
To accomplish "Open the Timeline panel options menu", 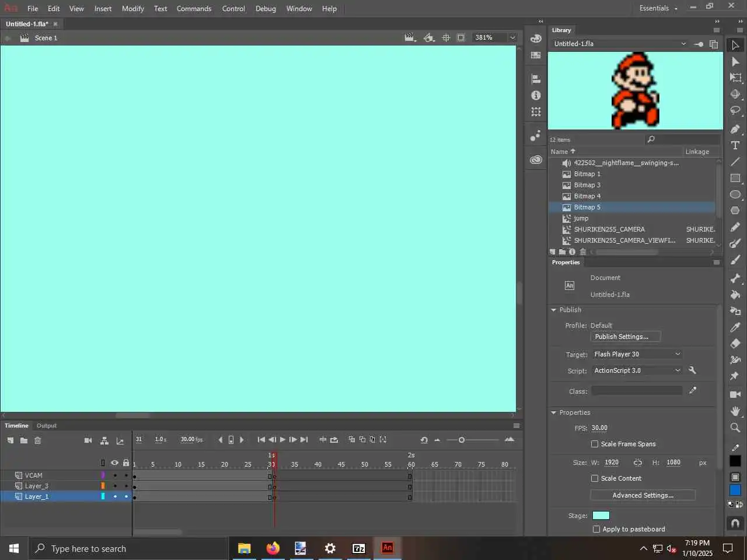I will pyautogui.click(x=516, y=426).
